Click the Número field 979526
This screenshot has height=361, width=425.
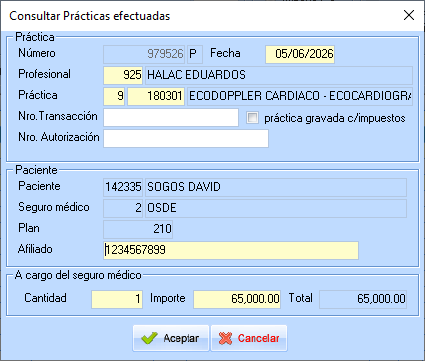point(144,54)
